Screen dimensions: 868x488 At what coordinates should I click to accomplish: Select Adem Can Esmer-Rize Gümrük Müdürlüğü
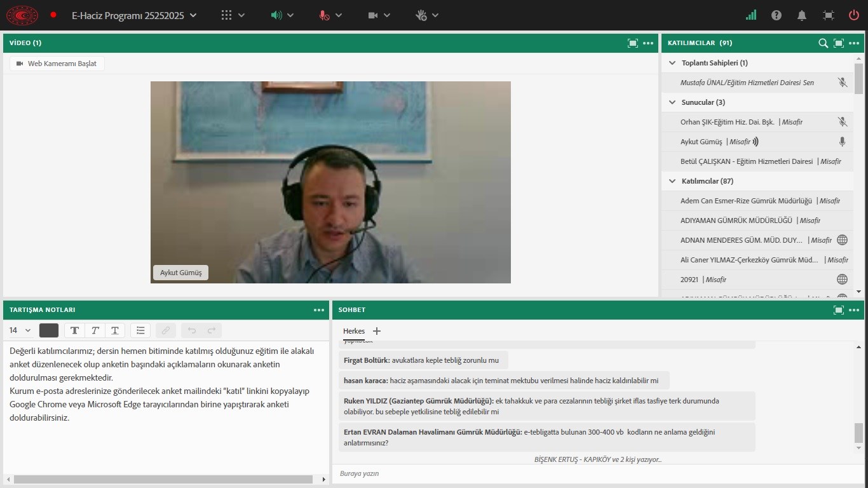pos(757,201)
